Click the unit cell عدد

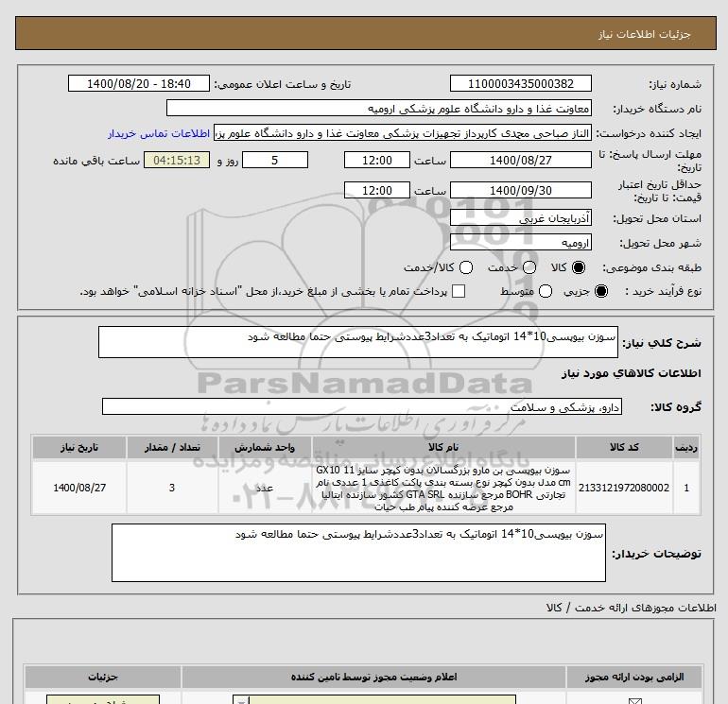coord(265,488)
